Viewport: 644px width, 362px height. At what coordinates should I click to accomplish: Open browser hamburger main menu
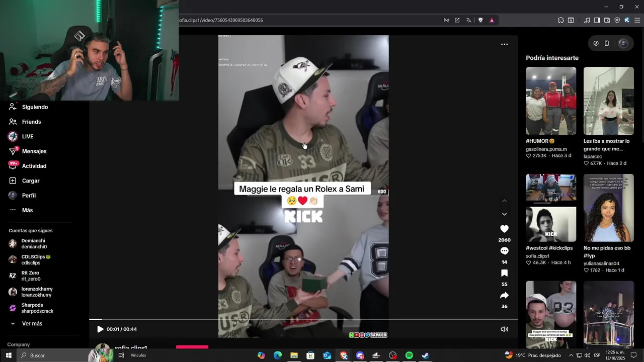pos(637,20)
